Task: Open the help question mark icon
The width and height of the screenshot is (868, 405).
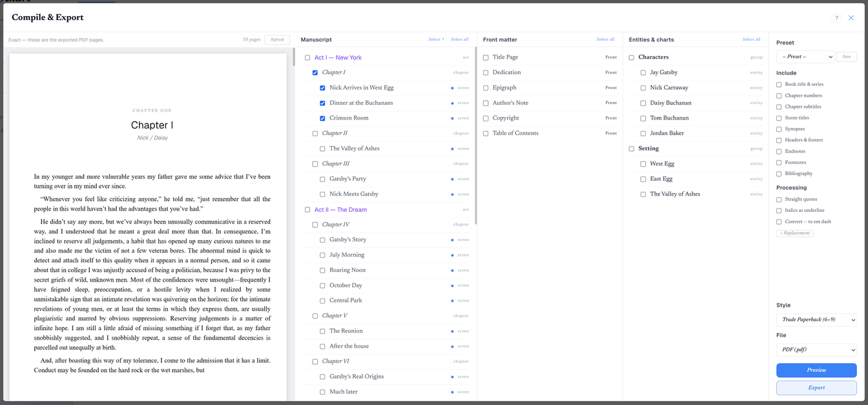Action: coord(836,18)
